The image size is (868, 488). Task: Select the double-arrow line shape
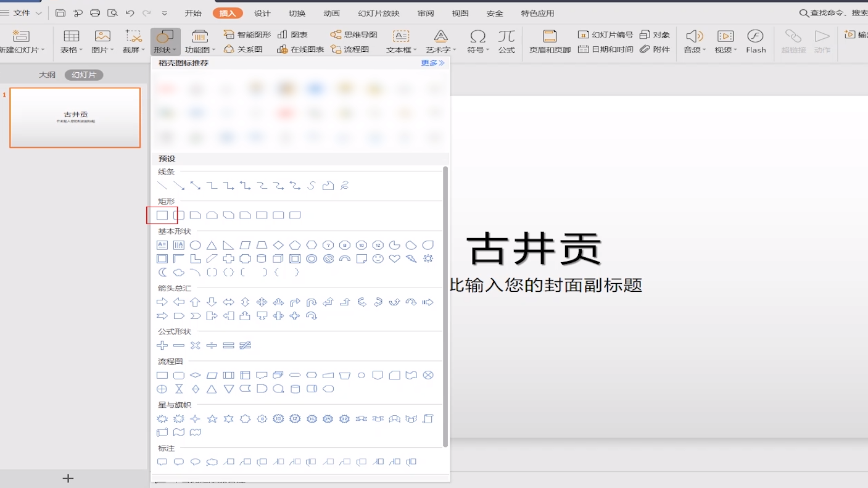pos(196,185)
